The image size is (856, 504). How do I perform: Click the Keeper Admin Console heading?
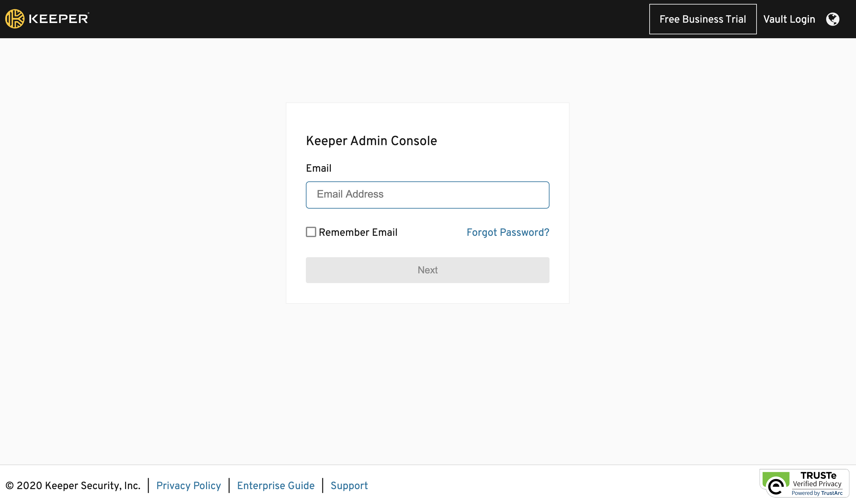click(371, 141)
